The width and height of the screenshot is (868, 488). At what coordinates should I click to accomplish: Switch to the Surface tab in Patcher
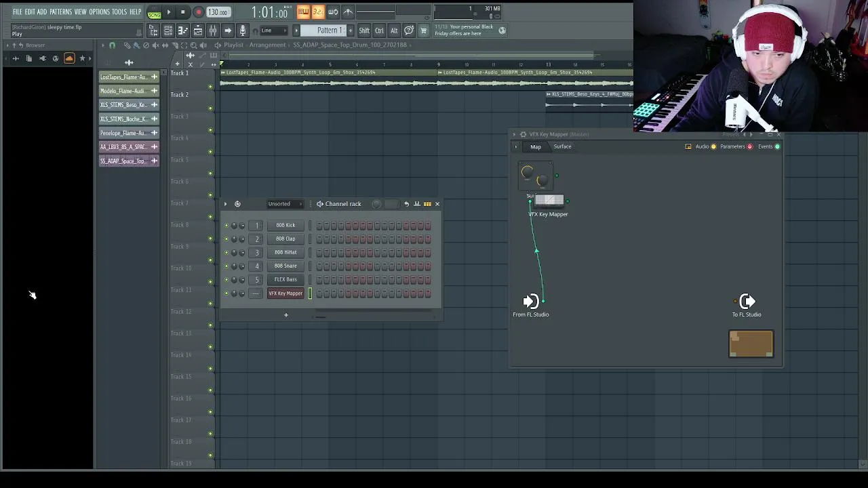562,146
